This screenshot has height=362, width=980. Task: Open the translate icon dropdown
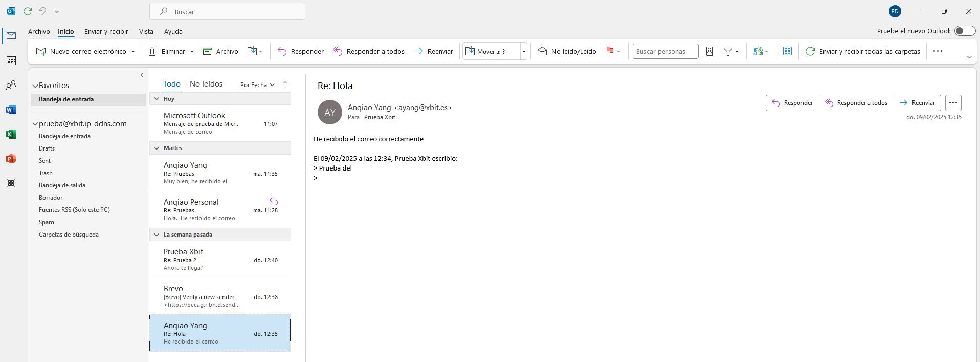(761, 51)
